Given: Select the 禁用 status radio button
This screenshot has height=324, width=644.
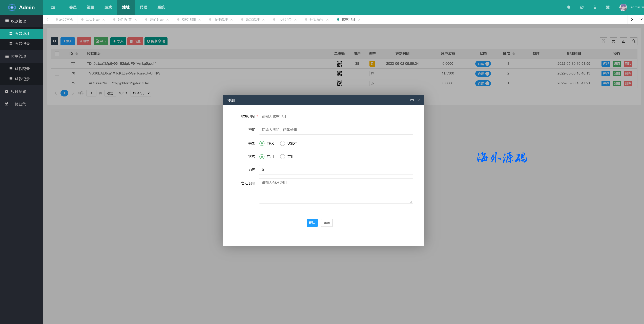Looking at the screenshot, I should (282, 157).
